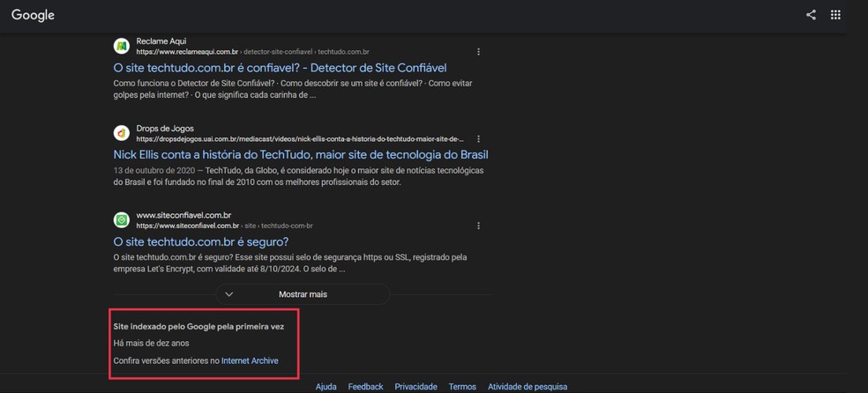Open the Privacidade footer link
Screen dimensions: 868x393
pyautogui.click(x=415, y=387)
